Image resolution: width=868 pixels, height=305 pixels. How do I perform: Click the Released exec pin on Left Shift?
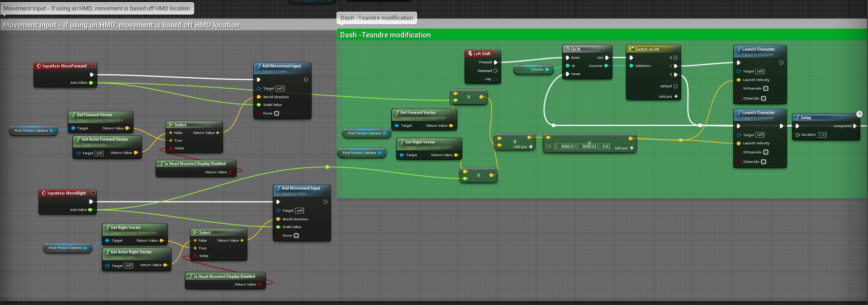pos(496,71)
